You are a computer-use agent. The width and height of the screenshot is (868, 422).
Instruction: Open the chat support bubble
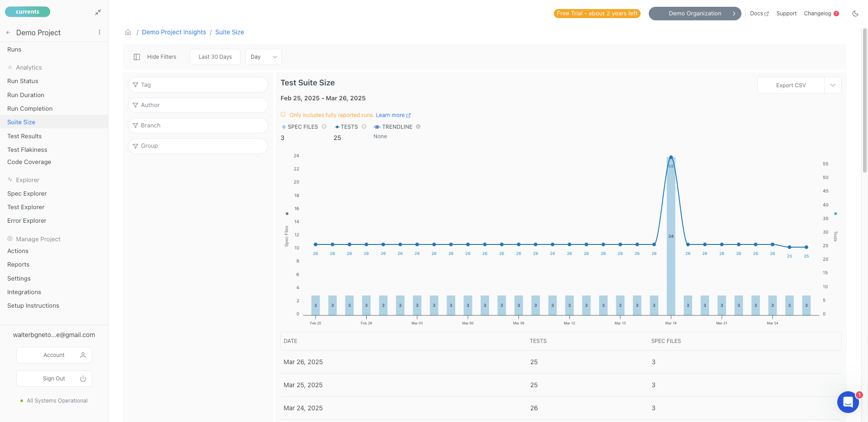click(x=848, y=402)
